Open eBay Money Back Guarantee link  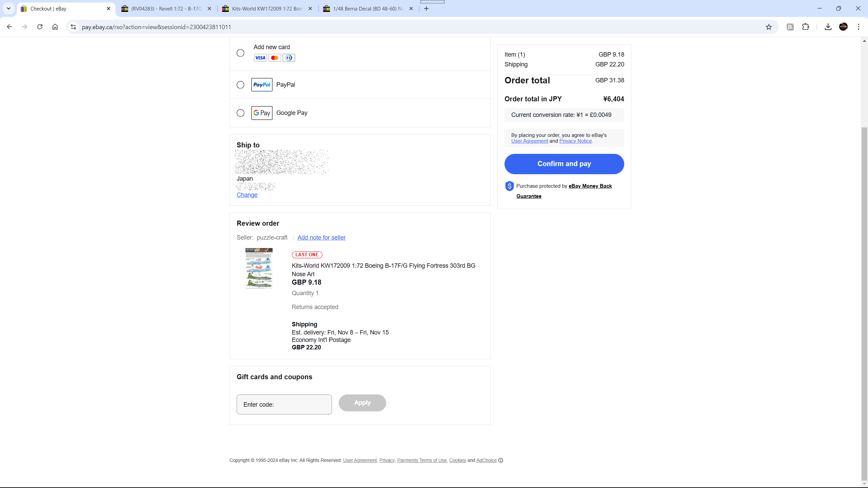coord(590,186)
